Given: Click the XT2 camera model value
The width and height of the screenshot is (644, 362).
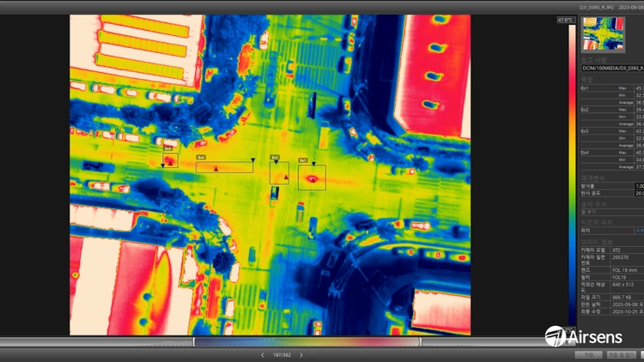Looking at the screenshot, I should pos(616,250).
